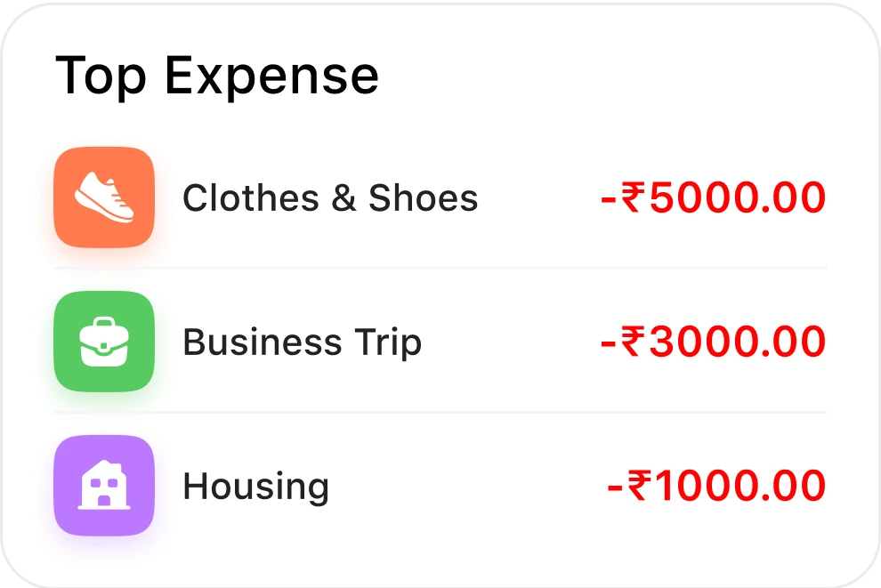The width and height of the screenshot is (881, 588).
Task: Click the rupee symbol in the 5000.00 amount
Action: pyautogui.click(x=633, y=197)
